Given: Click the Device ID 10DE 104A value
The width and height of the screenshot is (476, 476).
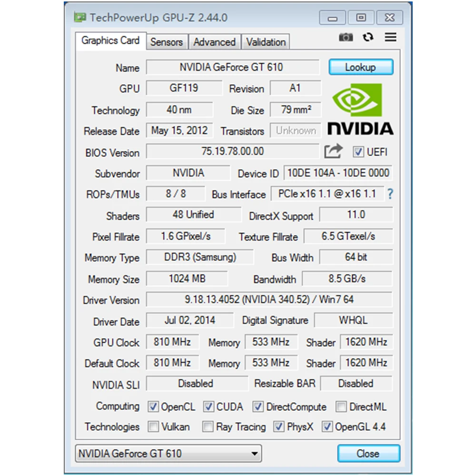Looking at the screenshot, I should 338,173.
